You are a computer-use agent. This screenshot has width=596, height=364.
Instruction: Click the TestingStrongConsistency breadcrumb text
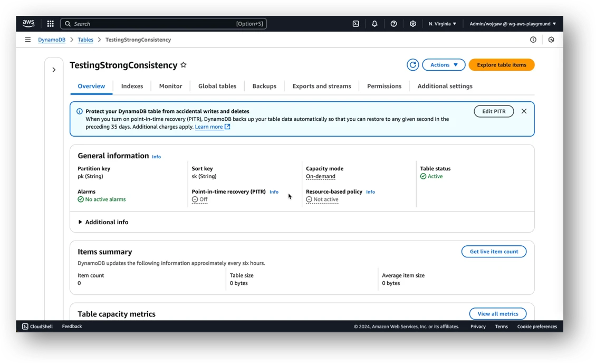click(138, 40)
